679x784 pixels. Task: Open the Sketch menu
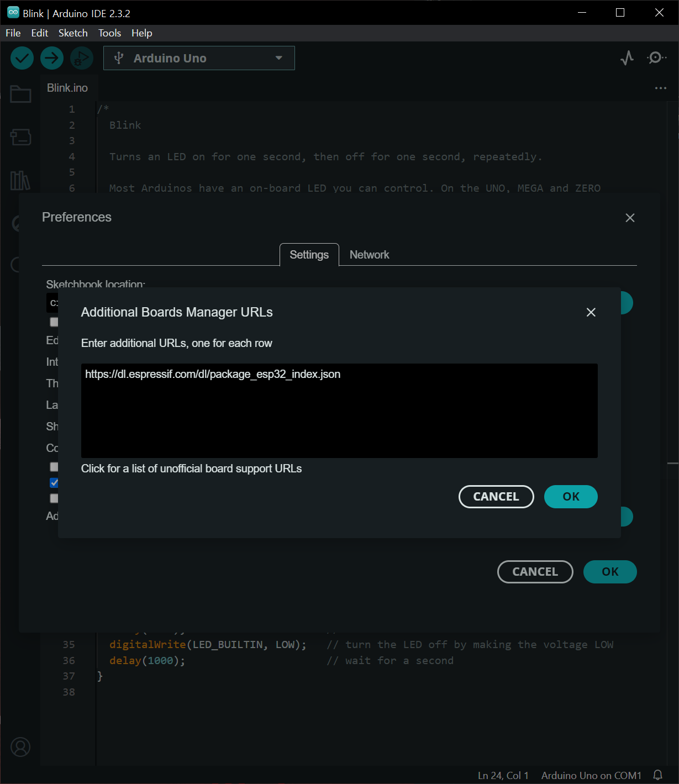[x=73, y=33]
